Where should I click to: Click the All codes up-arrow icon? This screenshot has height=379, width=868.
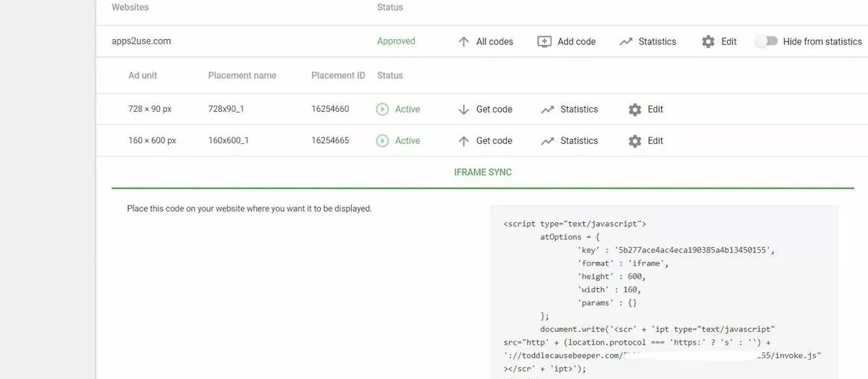click(x=464, y=42)
